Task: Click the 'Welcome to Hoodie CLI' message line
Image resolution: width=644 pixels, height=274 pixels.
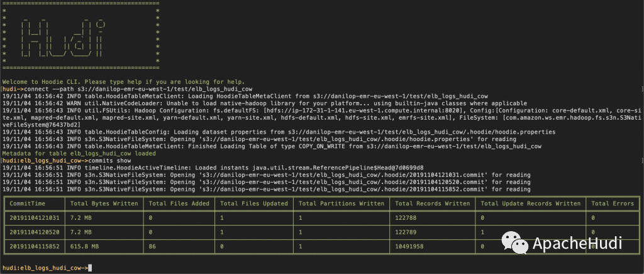Action: pyautogui.click(x=123, y=82)
